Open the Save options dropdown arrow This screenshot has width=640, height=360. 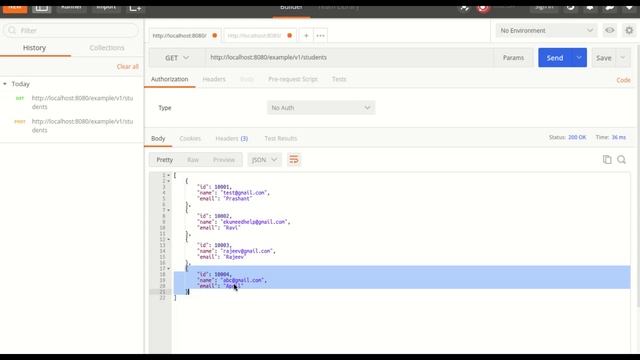[623, 58]
